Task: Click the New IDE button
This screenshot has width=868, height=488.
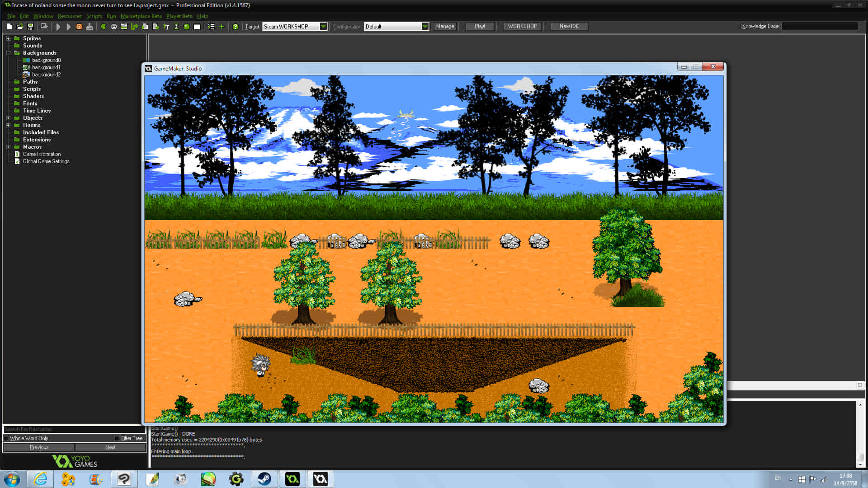Action: 569,27
